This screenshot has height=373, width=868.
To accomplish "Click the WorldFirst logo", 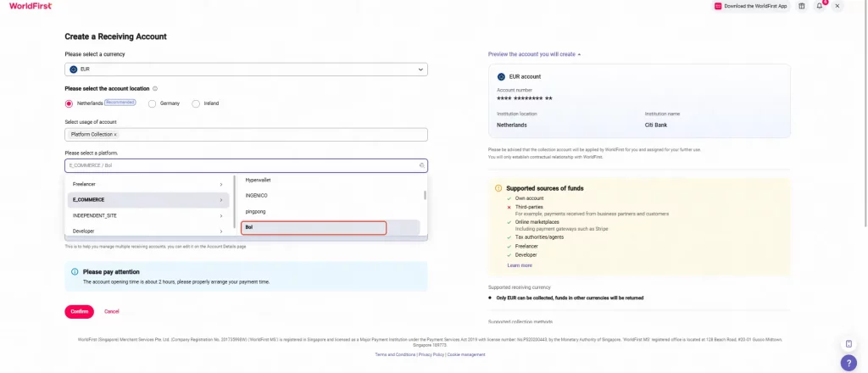I will [x=31, y=6].
